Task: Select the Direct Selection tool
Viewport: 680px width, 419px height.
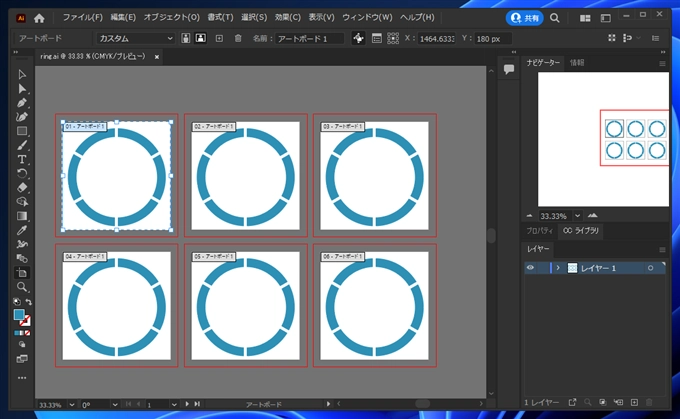Action: [22, 89]
